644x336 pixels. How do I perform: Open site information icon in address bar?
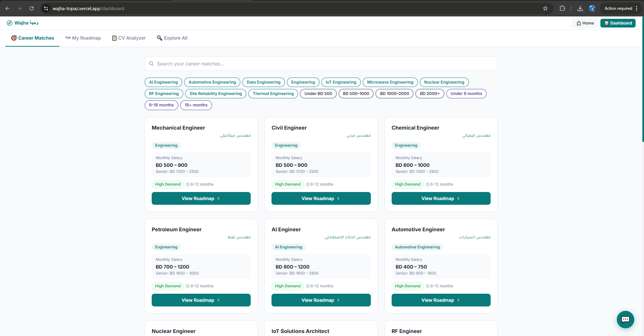point(46,8)
